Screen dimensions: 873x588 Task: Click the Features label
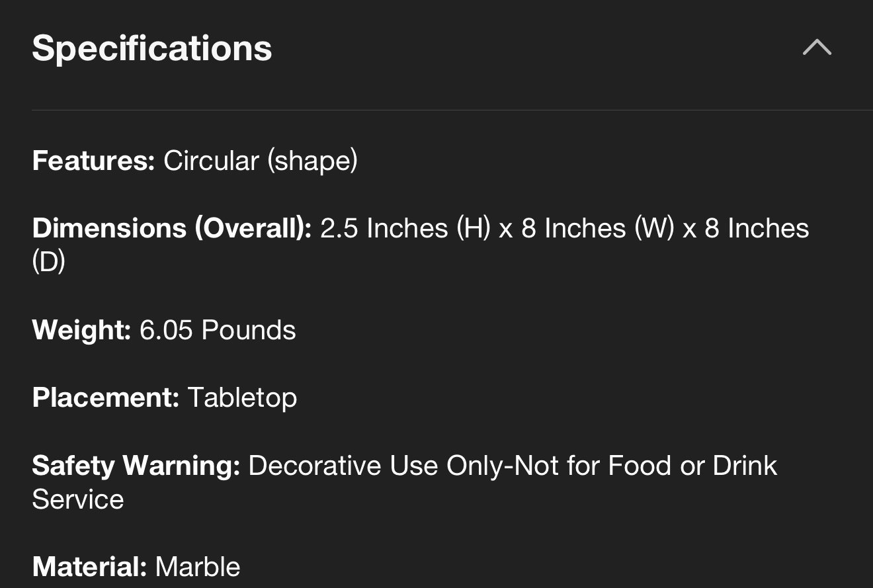click(x=93, y=161)
